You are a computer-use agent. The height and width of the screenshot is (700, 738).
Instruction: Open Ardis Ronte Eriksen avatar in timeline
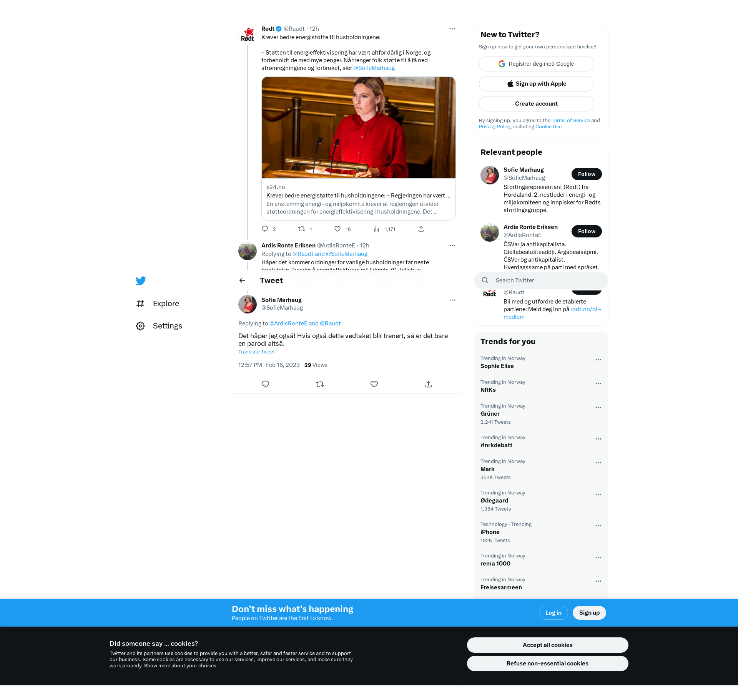pyautogui.click(x=248, y=251)
